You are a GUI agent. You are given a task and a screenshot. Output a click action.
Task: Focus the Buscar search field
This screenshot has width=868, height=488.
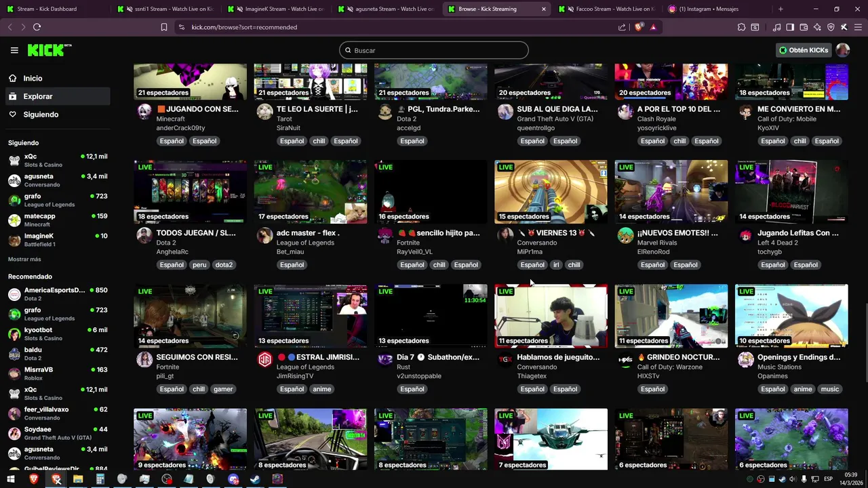click(x=434, y=50)
